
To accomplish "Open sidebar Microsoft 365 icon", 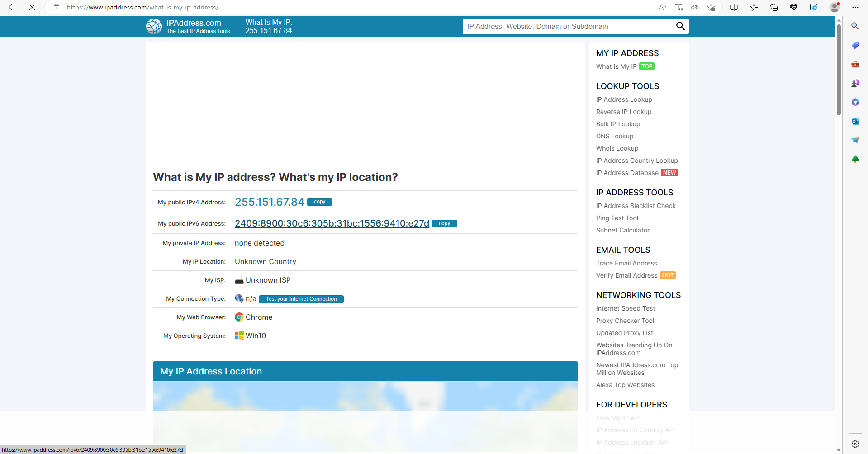I will coord(855,102).
